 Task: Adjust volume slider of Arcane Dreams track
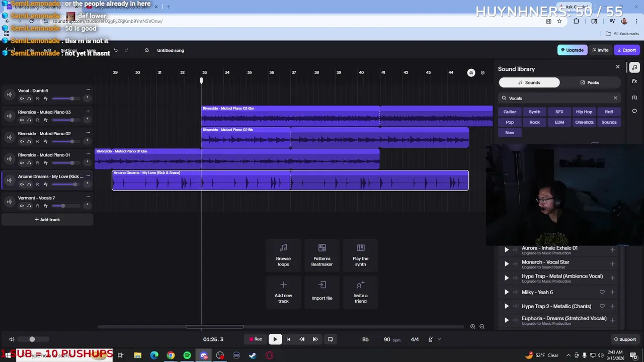[x=65, y=184]
